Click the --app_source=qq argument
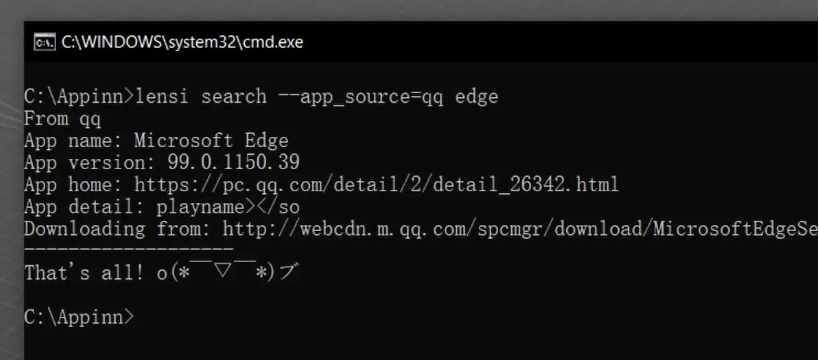Viewport: 819px width, 361px height. point(360,97)
